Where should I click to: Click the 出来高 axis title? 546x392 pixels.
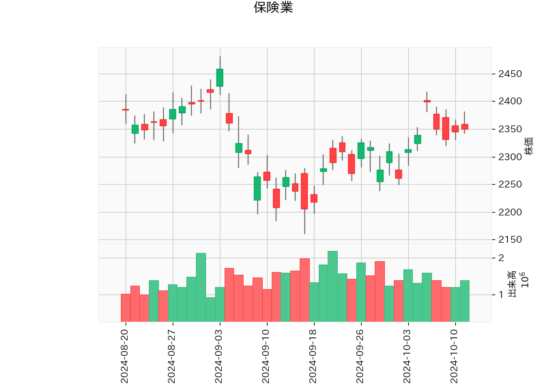pos(512,283)
